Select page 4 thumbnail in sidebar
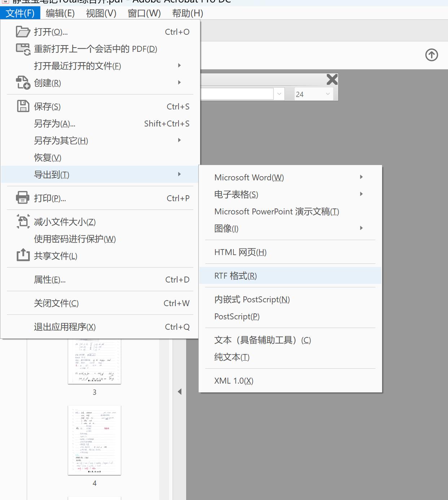 coord(94,440)
